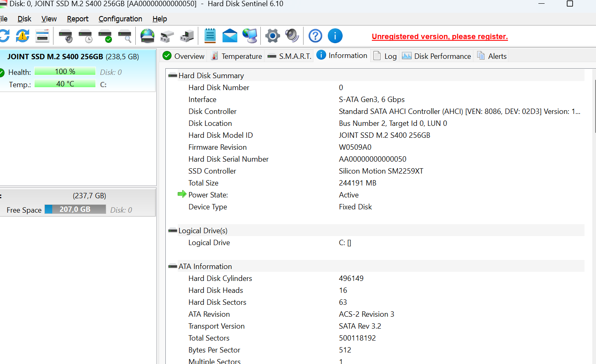Open the Report menu

click(x=77, y=19)
